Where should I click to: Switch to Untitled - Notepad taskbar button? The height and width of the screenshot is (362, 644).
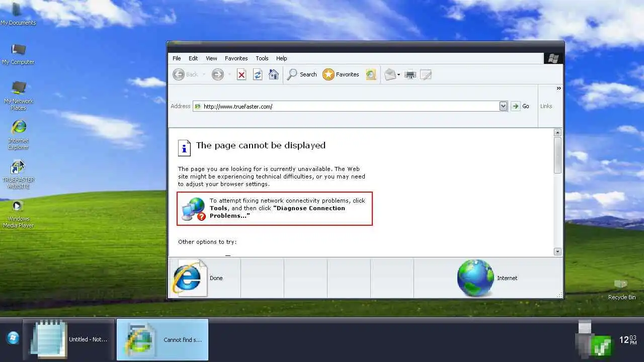69,339
